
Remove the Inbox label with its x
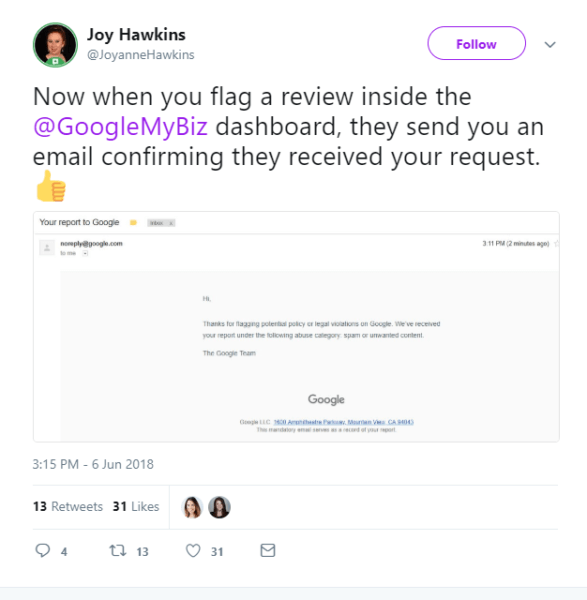click(x=171, y=223)
